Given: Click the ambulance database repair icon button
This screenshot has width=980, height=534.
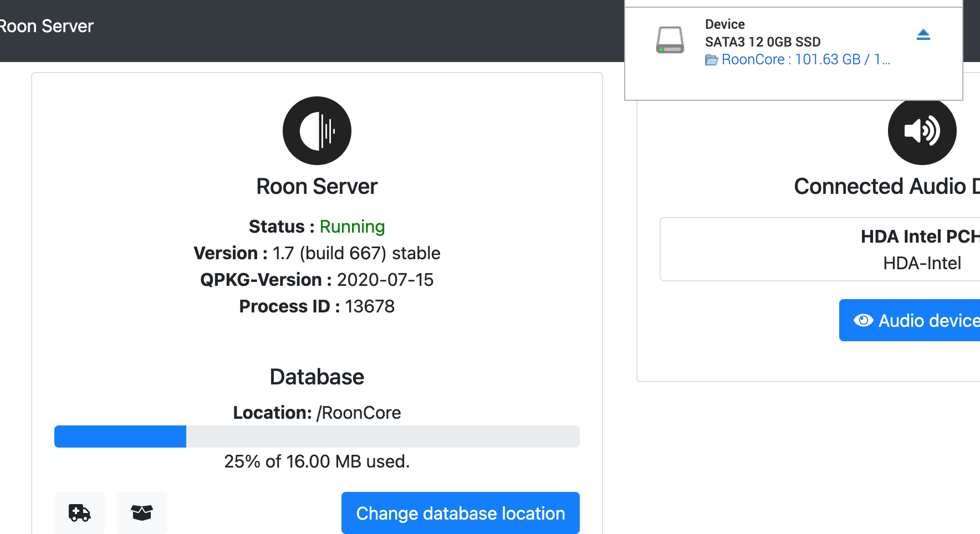Looking at the screenshot, I should [x=80, y=512].
